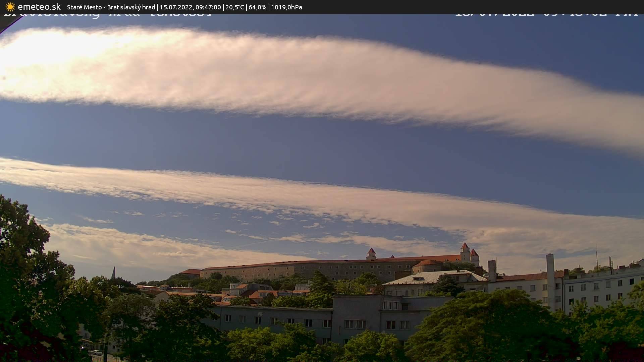Click Staré Mesto - Bratislavský hrad title
The image size is (644, 362).
[111, 7]
